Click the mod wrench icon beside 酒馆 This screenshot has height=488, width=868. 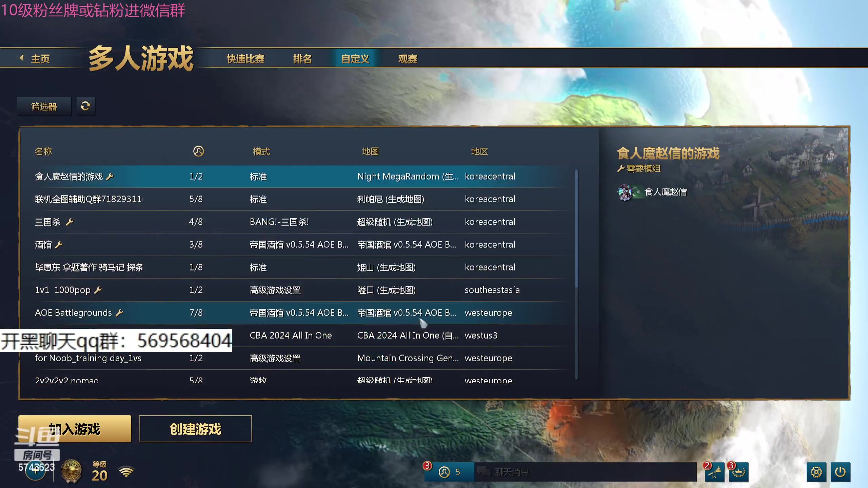(59, 245)
